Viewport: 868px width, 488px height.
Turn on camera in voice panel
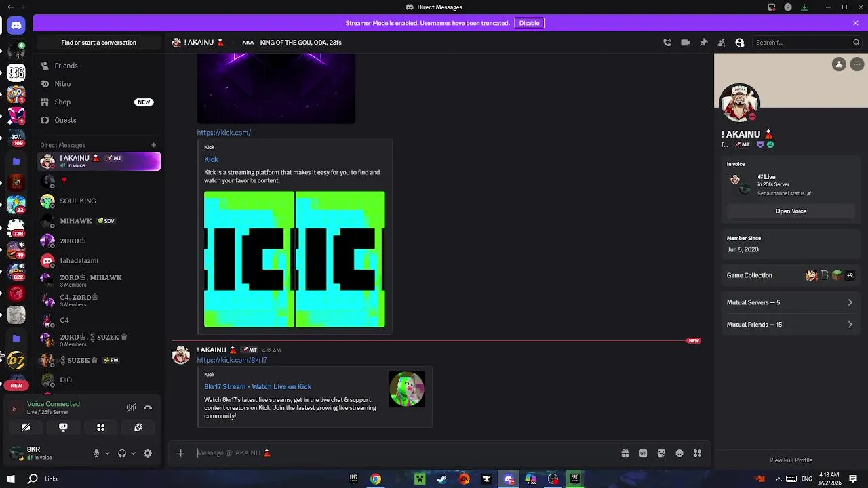pyautogui.click(x=26, y=428)
